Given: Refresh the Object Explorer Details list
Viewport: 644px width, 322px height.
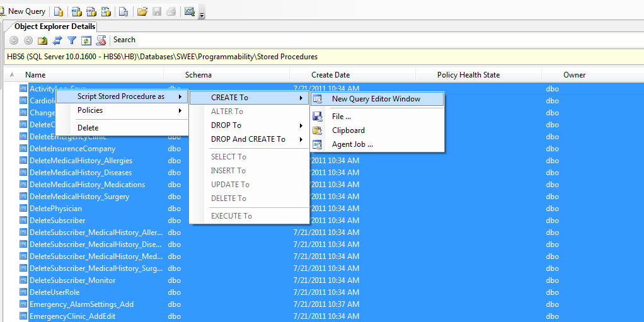Looking at the screenshot, I should 86,40.
